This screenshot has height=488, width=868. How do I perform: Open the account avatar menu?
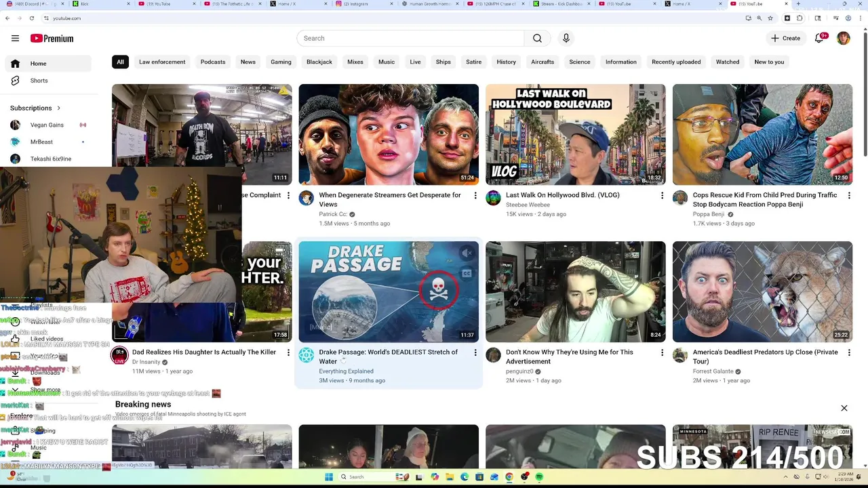pos(844,39)
